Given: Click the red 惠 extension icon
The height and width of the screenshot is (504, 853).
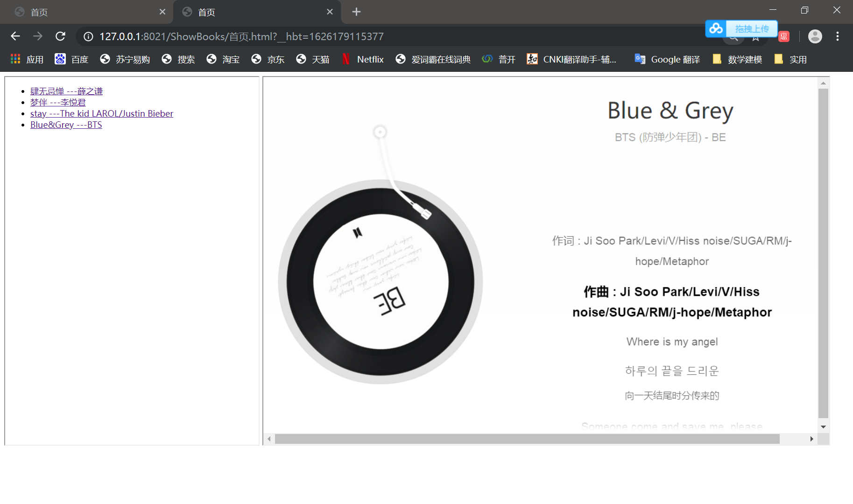Looking at the screenshot, I should 784,36.
